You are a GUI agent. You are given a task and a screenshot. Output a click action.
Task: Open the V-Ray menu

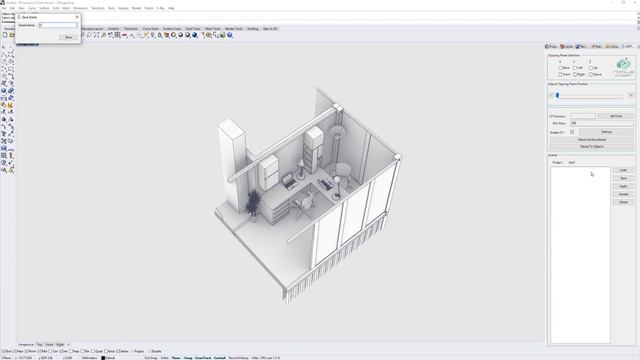(160, 8)
